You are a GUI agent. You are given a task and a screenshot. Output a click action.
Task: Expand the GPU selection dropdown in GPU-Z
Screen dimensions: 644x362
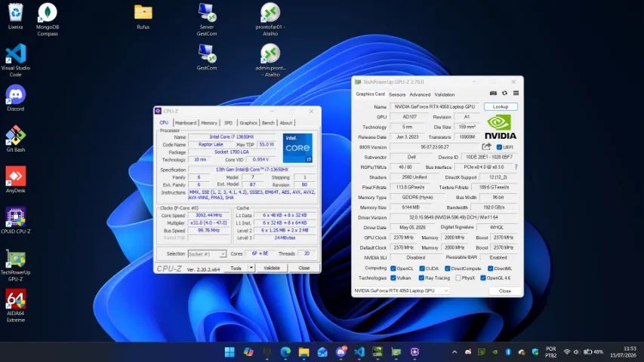(x=446, y=290)
